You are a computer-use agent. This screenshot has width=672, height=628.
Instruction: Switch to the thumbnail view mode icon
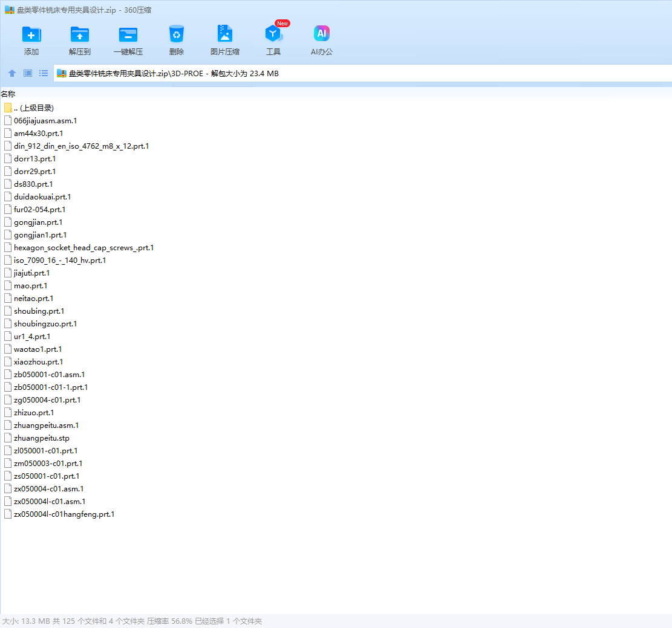point(28,73)
